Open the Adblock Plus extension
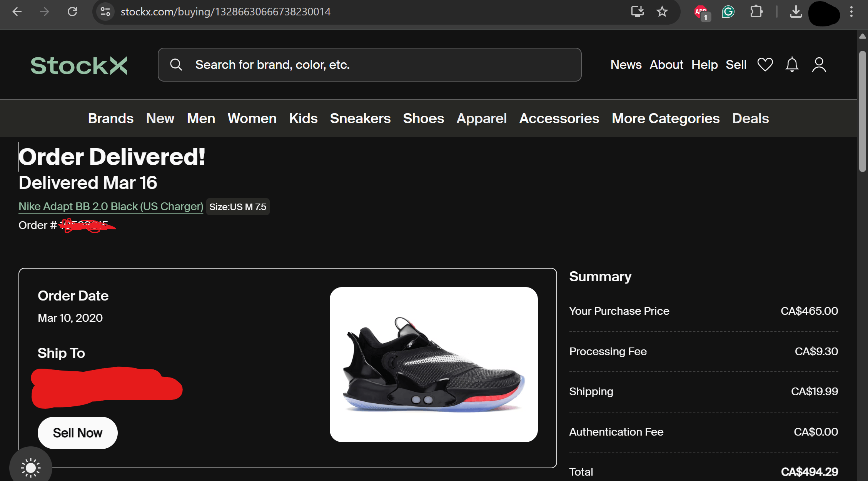The image size is (868, 481). click(x=702, y=13)
